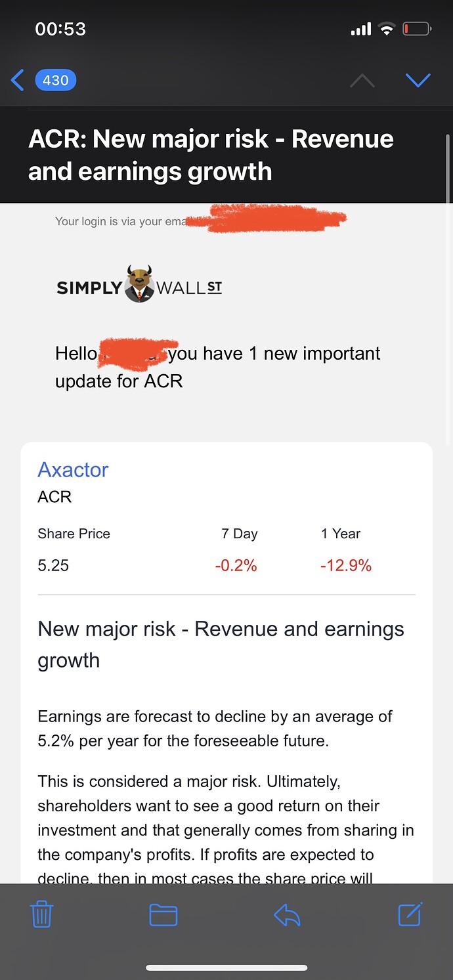This screenshot has height=980, width=453.
Task: Jump to next email with down chevron
Action: [x=418, y=80]
